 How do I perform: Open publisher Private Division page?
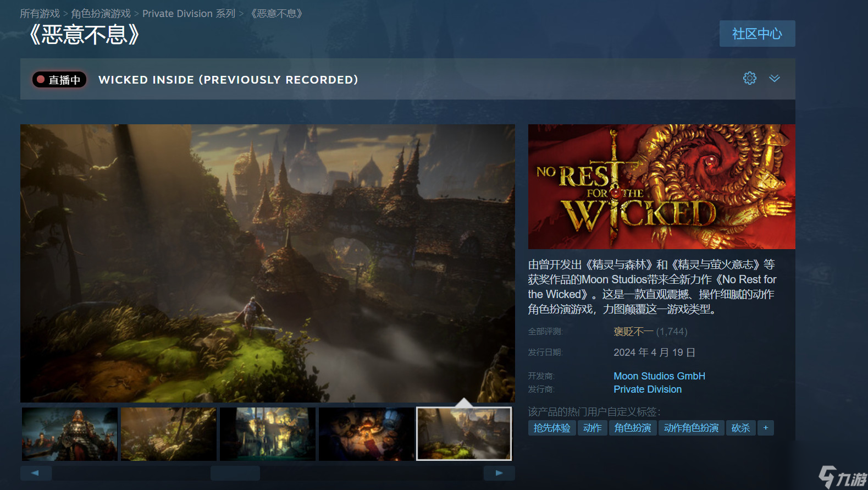(x=648, y=389)
